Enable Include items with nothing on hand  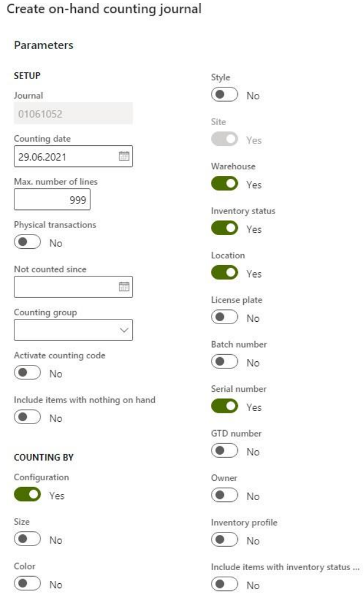pyautogui.click(x=27, y=418)
